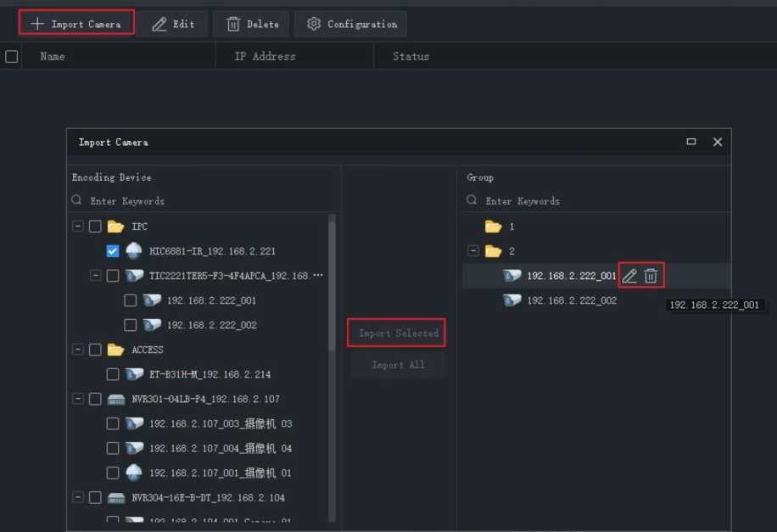
Task: Open Configuration from the toolbar
Action: coord(350,24)
